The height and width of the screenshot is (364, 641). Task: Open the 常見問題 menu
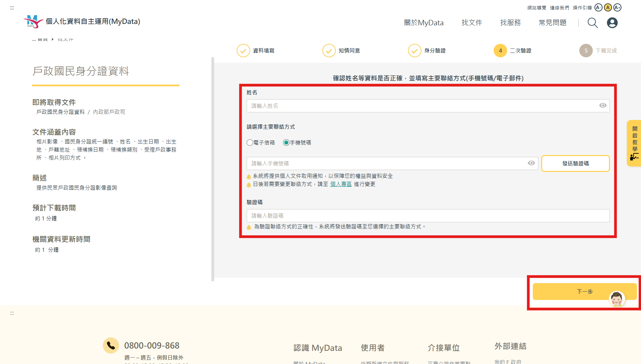pyautogui.click(x=552, y=23)
